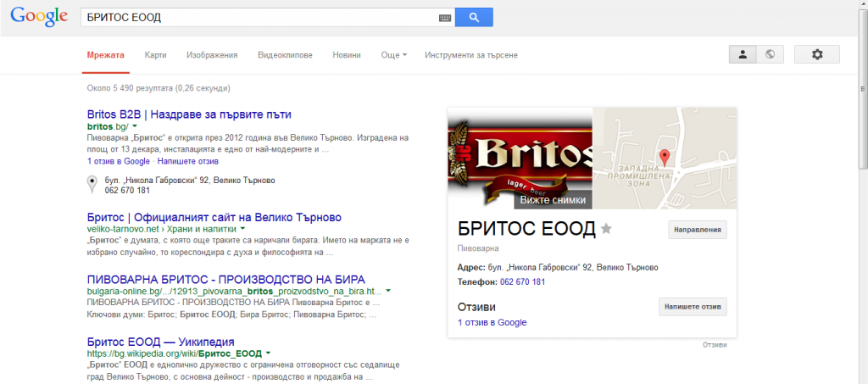Switch to the Видеоклипове tab
868x384 pixels.
click(285, 55)
